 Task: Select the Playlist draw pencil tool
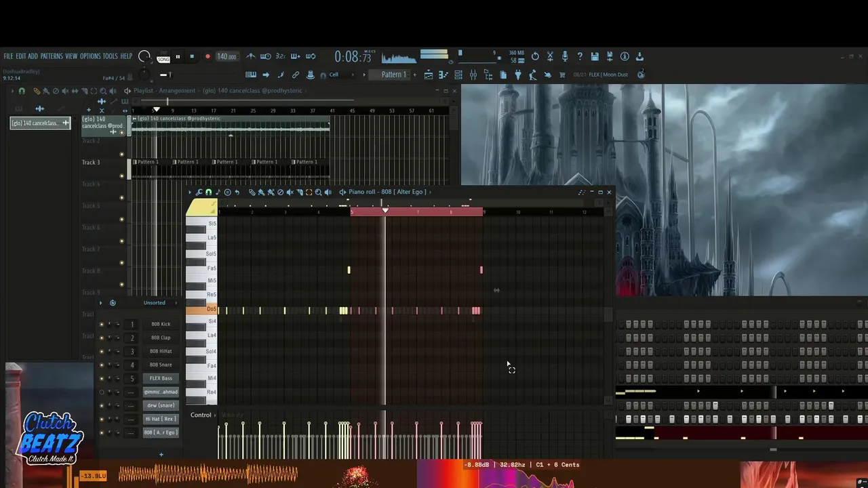tap(37, 91)
